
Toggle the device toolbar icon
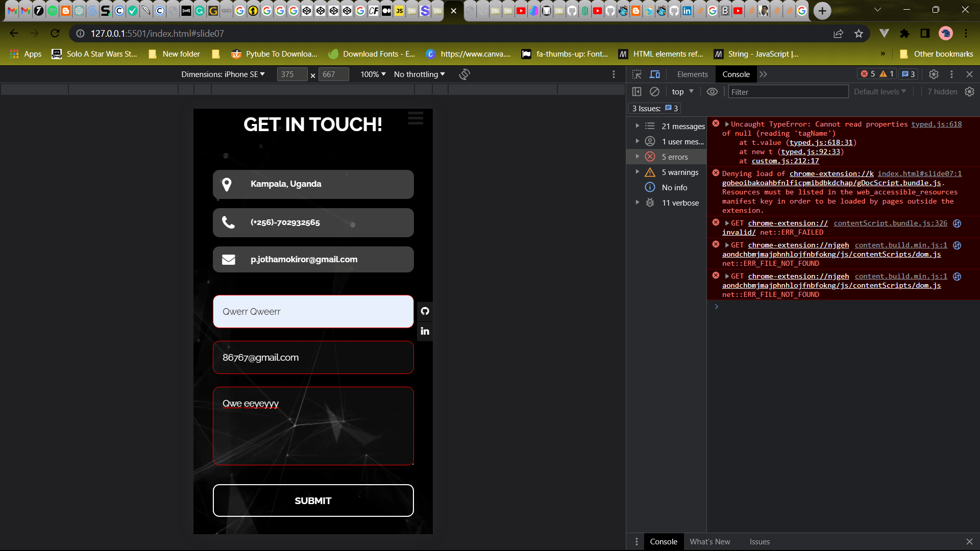(655, 74)
